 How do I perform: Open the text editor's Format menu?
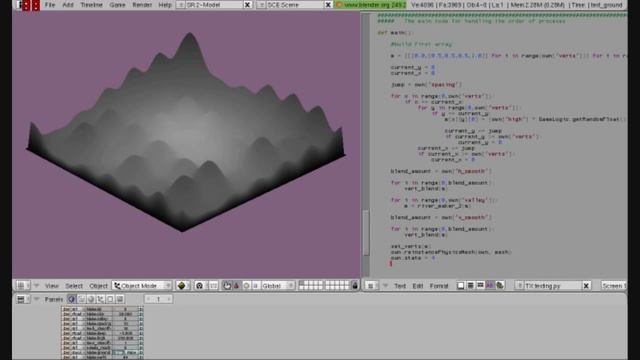439,286
